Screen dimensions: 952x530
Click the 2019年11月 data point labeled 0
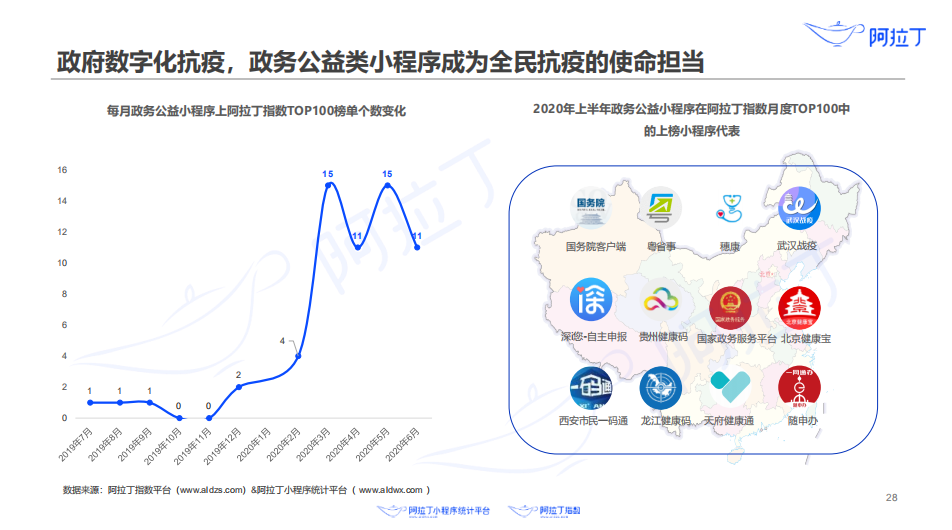[x=209, y=418]
